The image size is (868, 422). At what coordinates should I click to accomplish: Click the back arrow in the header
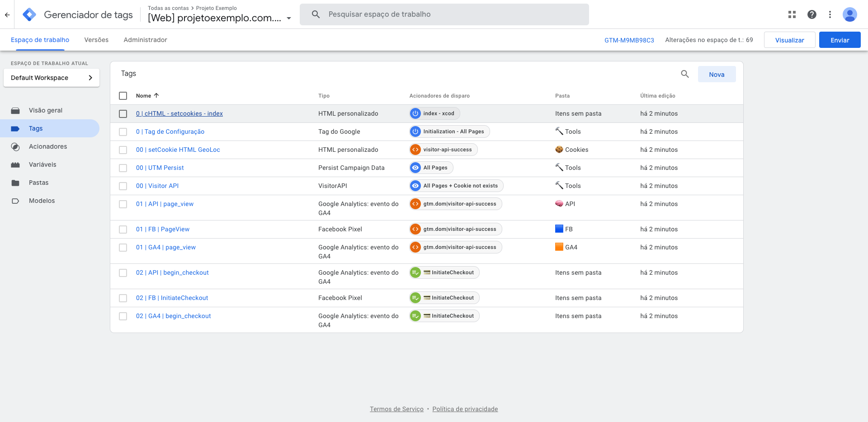[x=7, y=14]
